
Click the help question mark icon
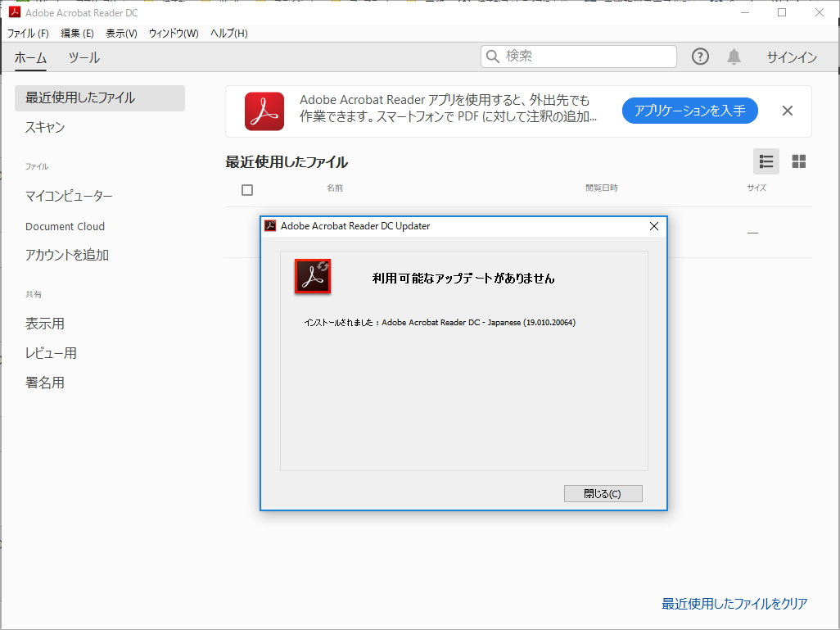700,57
